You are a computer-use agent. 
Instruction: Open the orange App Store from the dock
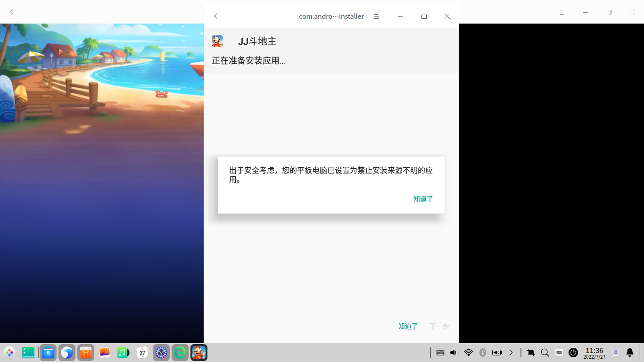pyautogui.click(x=85, y=352)
